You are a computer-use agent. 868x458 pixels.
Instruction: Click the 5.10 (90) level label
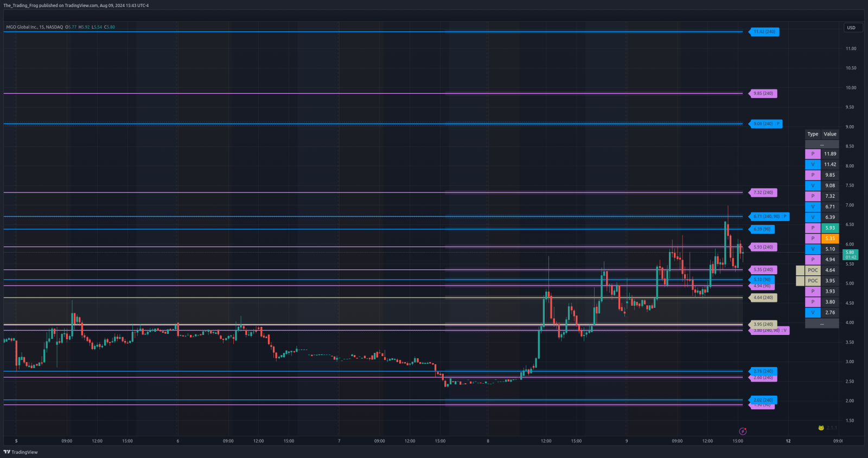pyautogui.click(x=762, y=280)
